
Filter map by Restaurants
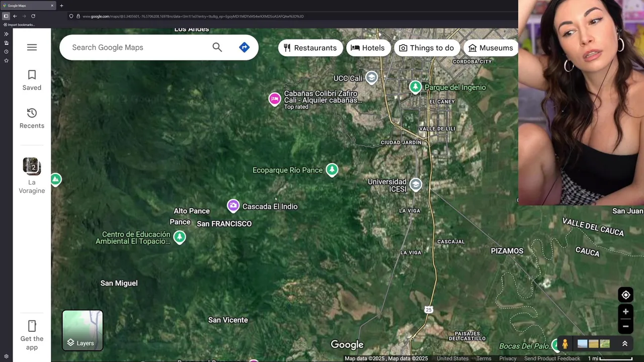310,48
